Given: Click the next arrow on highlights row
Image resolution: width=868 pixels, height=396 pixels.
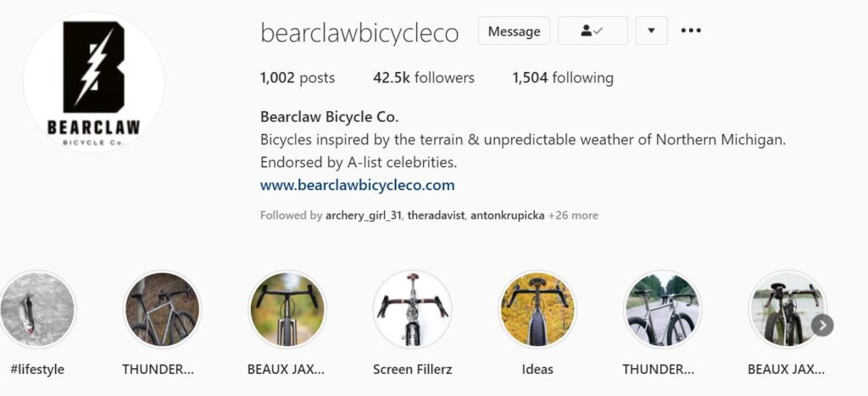Looking at the screenshot, I should tap(822, 326).
